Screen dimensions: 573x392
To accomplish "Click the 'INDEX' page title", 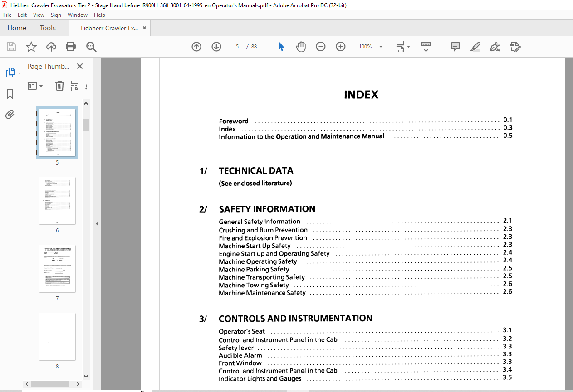I will 361,95.
